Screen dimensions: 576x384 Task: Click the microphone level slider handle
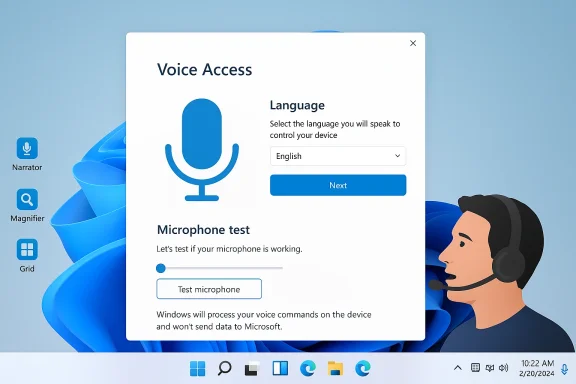[x=161, y=268]
